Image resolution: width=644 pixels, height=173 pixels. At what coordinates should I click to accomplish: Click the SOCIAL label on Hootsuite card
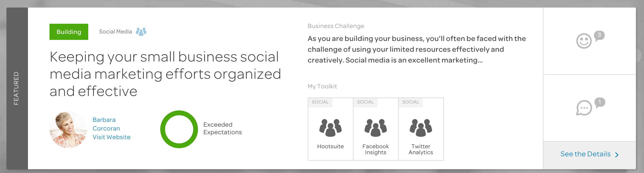(x=320, y=102)
